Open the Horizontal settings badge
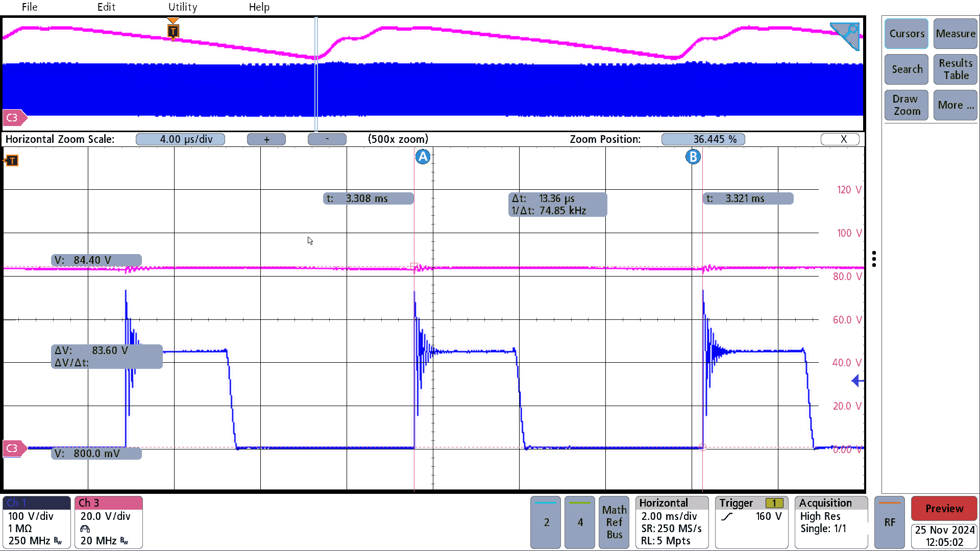Viewport: 980px width, 551px height. (672, 522)
